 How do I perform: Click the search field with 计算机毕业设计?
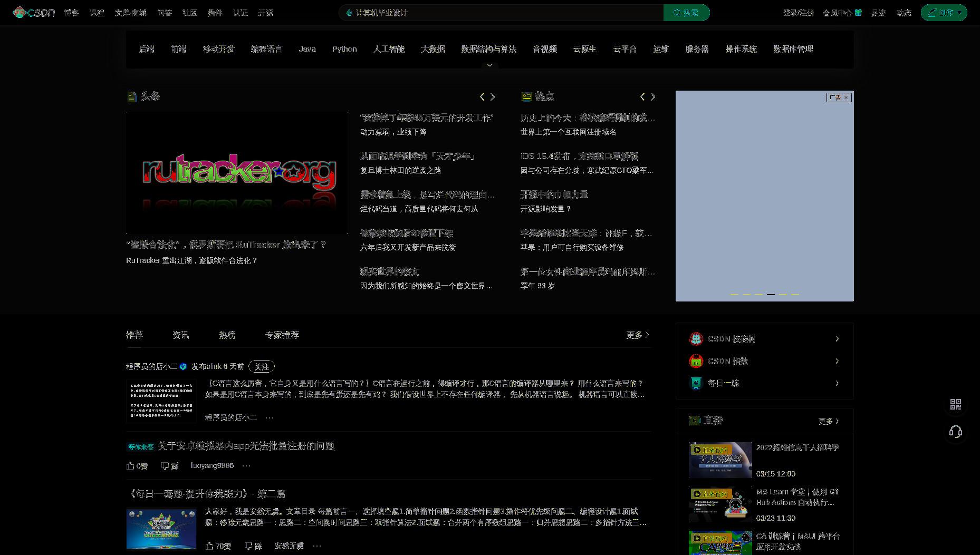click(x=501, y=13)
